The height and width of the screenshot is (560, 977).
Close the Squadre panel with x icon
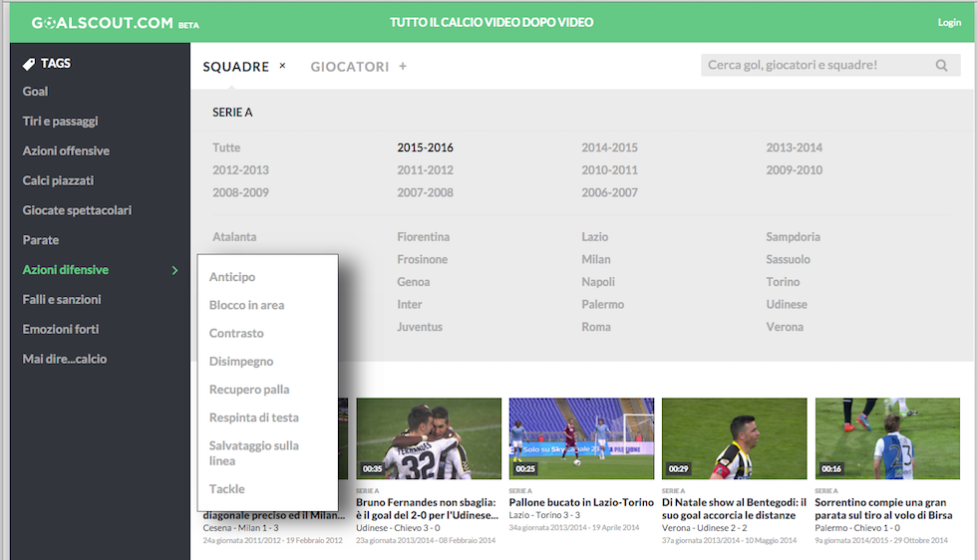tap(282, 66)
